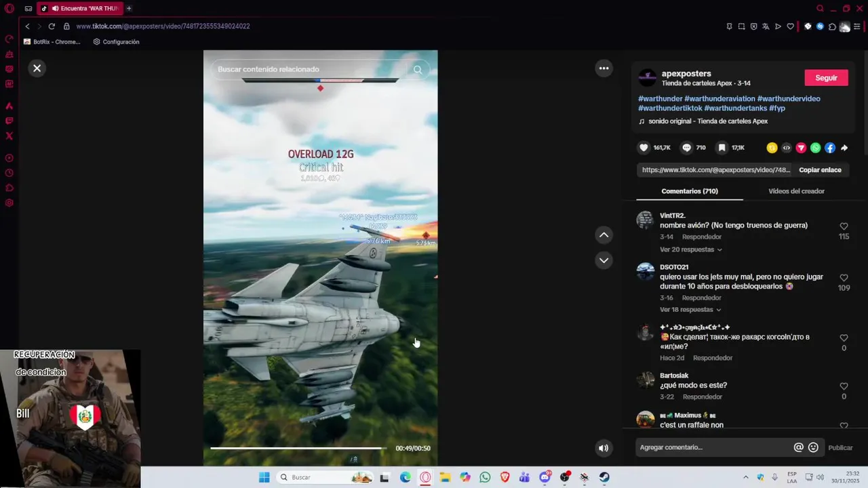The height and width of the screenshot is (488, 868).
Task: Focus the Agregar comentario field
Action: tap(715, 447)
